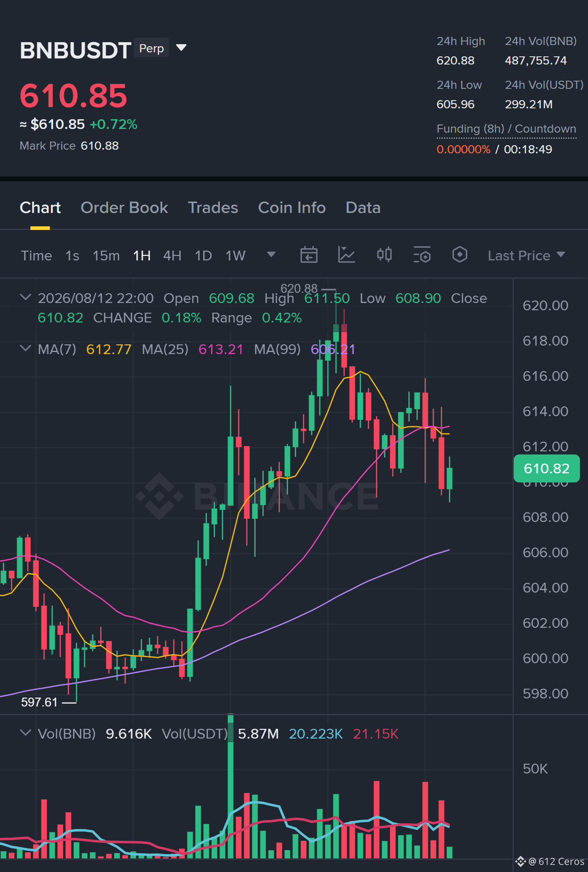This screenshot has width=588, height=872.
Task: Click the 24h Vol(BNB) value 487,755.74
Action: (536, 60)
